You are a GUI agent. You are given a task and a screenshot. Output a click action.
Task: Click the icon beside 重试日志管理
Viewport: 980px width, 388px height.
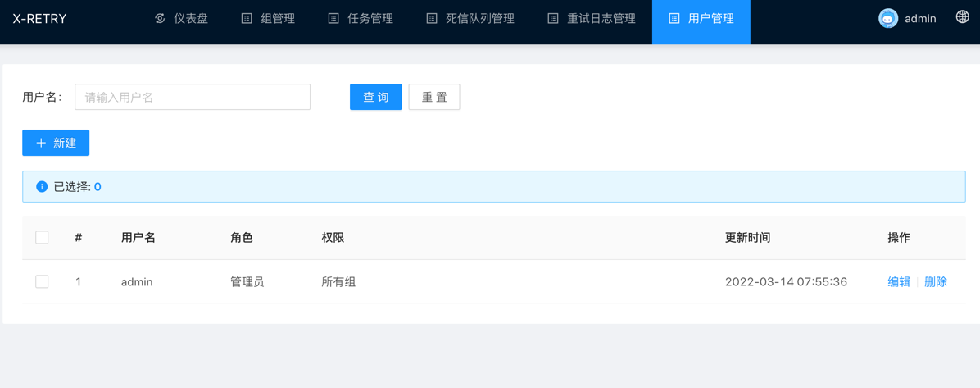click(x=553, y=18)
